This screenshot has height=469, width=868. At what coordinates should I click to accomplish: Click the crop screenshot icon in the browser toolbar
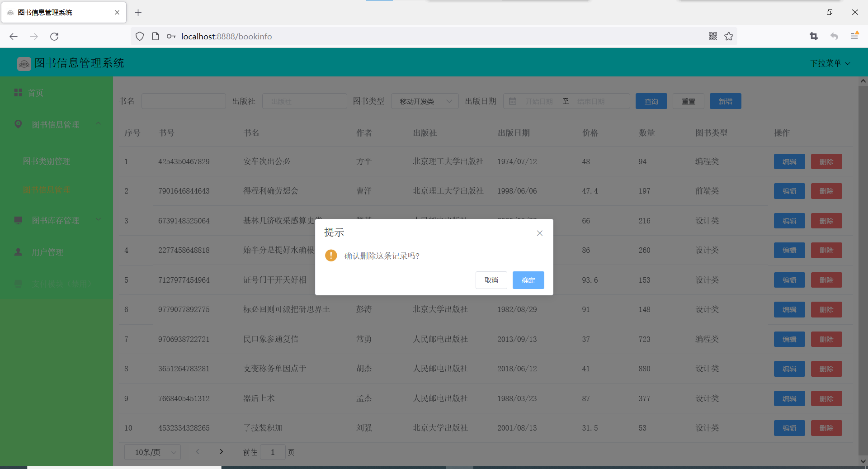click(814, 36)
